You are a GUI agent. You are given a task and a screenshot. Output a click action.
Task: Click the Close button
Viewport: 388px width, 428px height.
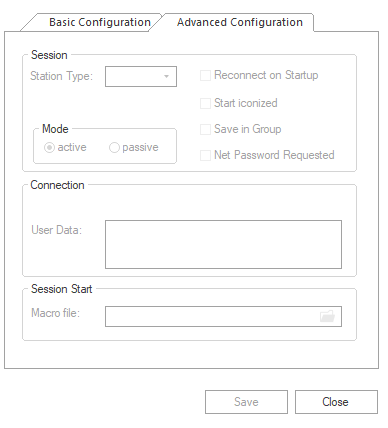click(x=336, y=402)
